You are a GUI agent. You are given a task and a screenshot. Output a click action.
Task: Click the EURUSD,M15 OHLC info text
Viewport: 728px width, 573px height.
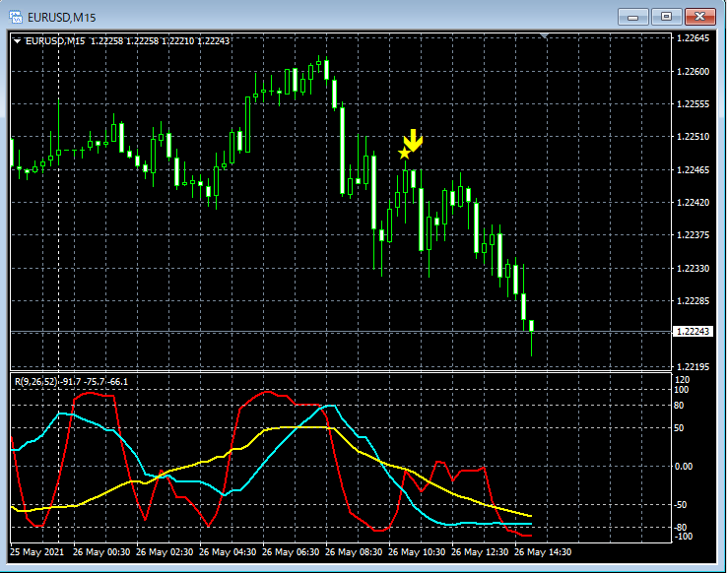coord(128,40)
